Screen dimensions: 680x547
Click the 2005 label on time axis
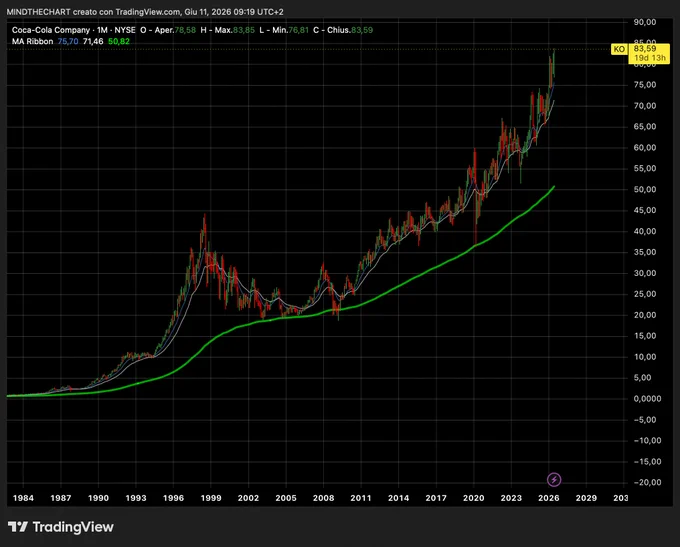pos(286,498)
